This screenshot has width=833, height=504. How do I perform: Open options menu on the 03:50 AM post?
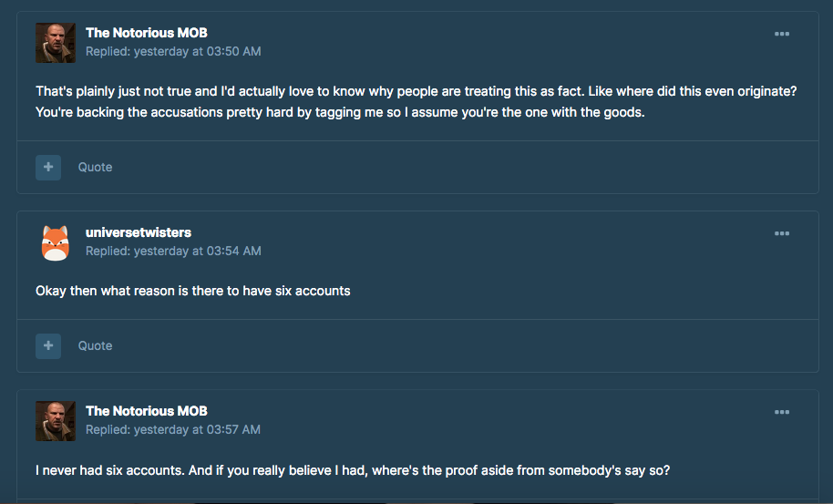(781, 34)
